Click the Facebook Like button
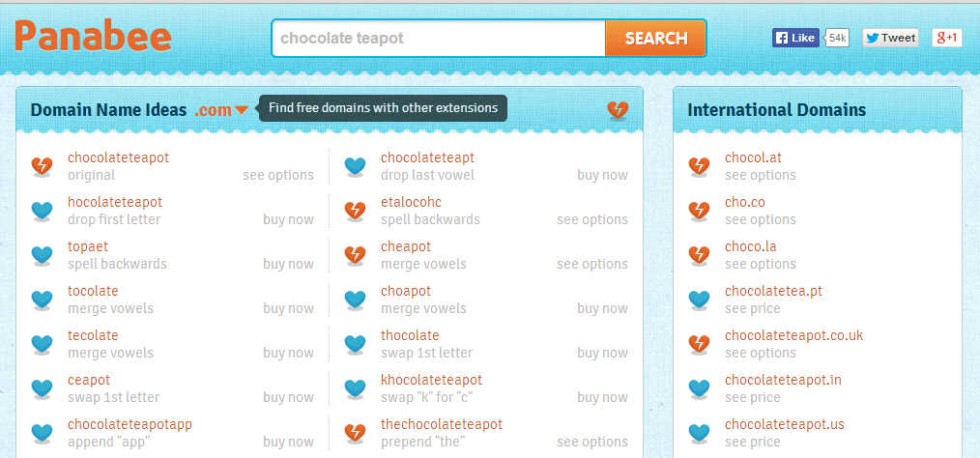This screenshot has width=980, height=458. coord(795,38)
